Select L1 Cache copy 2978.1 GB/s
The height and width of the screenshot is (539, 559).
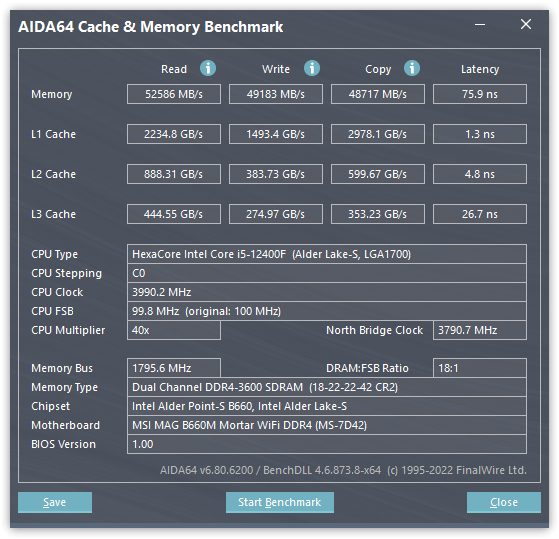[378, 134]
